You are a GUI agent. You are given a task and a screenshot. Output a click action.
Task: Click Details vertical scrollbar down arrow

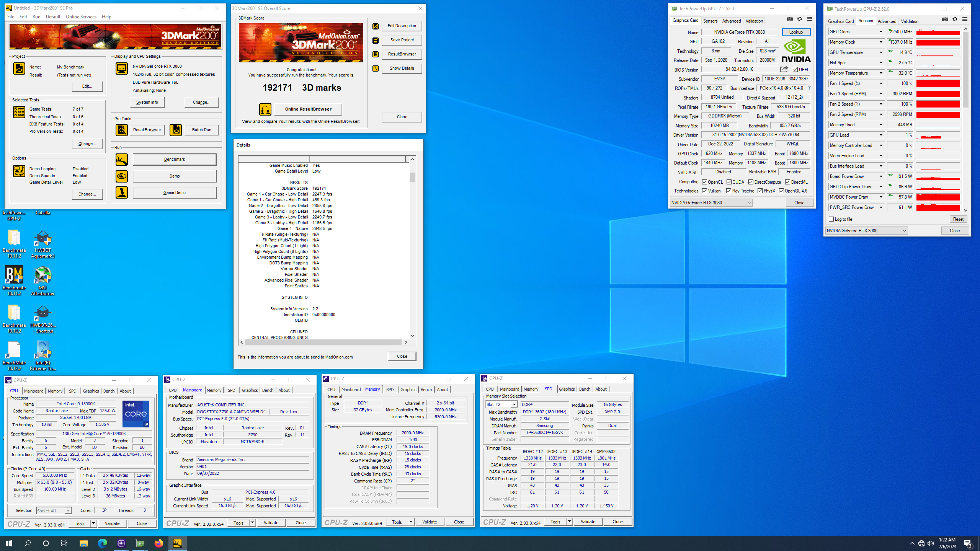[412, 336]
